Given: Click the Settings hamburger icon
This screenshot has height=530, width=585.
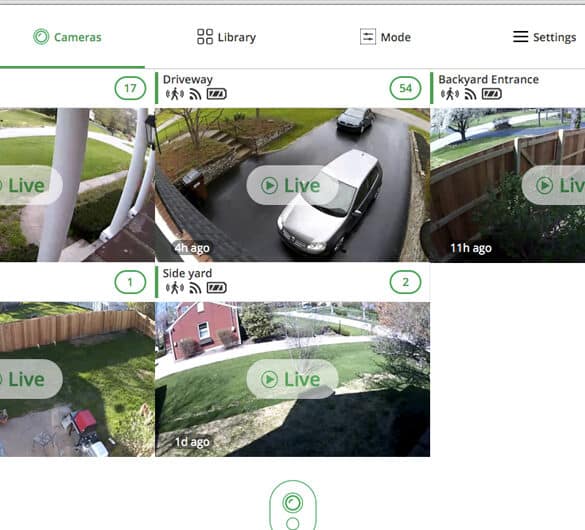Looking at the screenshot, I should tap(520, 37).
